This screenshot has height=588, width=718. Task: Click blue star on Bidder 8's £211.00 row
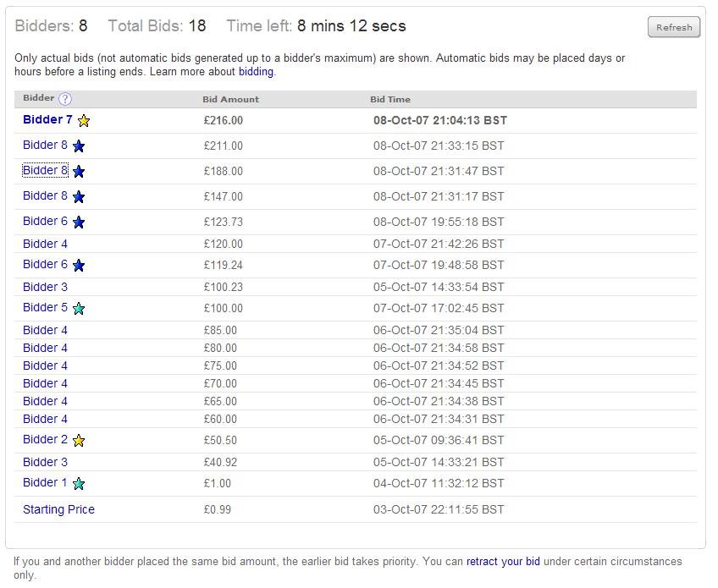coord(79,146)
